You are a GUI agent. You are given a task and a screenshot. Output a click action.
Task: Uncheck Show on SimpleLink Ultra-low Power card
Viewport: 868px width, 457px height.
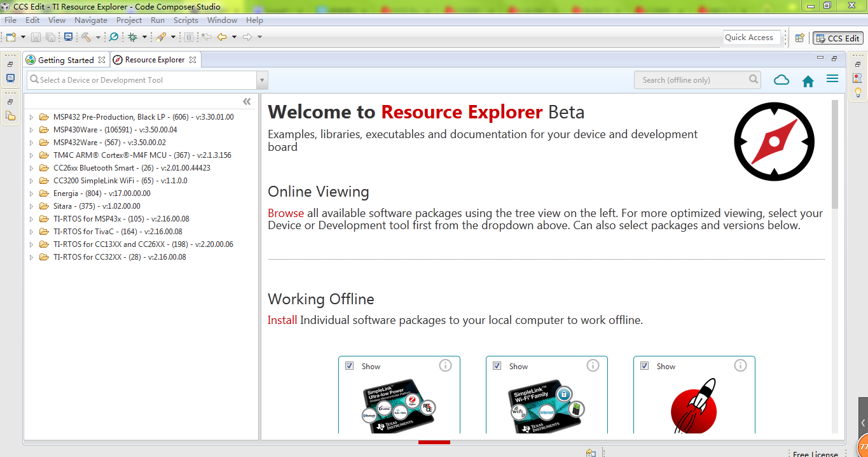(x=350, y=366)
